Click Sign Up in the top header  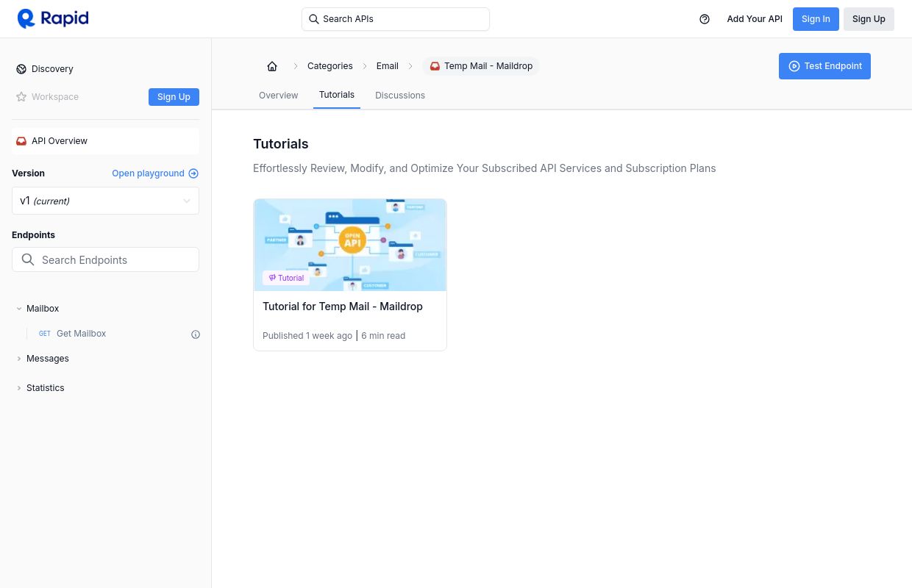pos(869,19)
